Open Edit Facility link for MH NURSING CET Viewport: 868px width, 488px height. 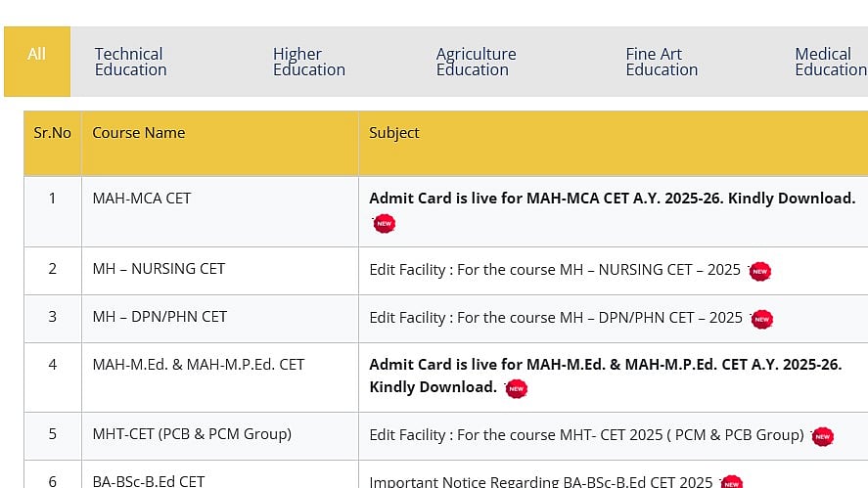coord(555,270)
